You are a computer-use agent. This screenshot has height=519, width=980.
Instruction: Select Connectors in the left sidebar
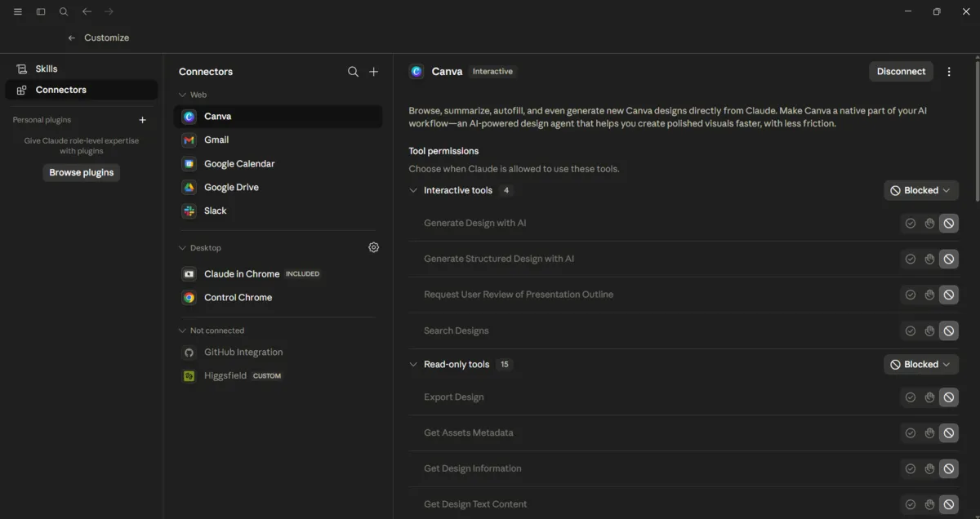point(82,90)
